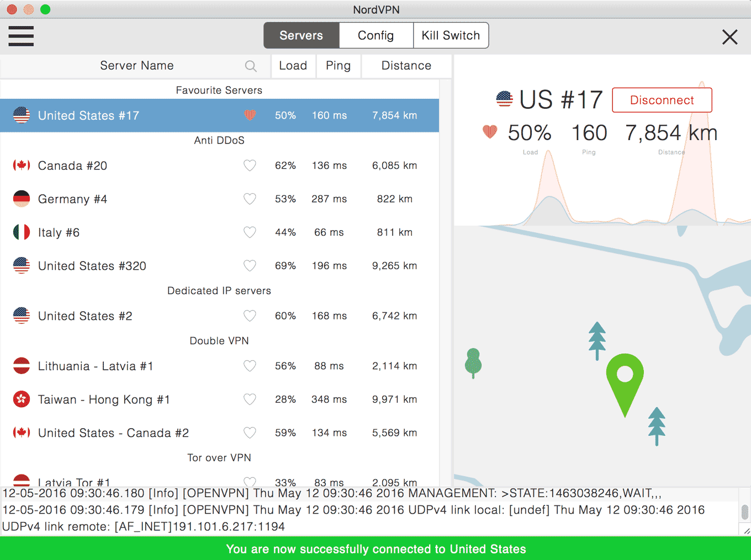Select Taiwan - Hong Kong #1 server name

104,400
